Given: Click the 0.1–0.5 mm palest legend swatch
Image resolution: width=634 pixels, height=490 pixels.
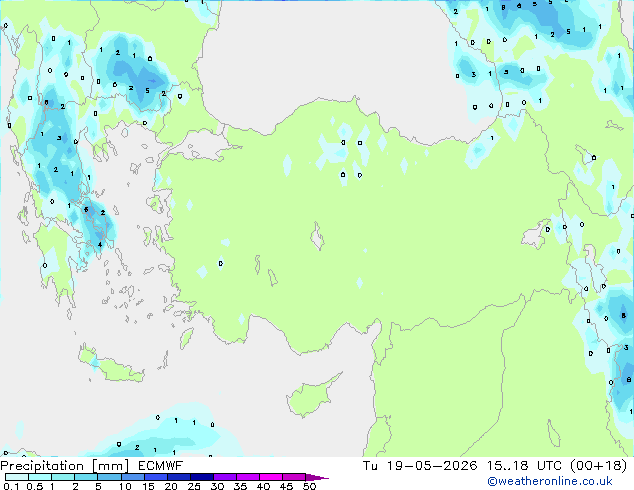Looking at the screenshot, I should (x=17, y=477).
